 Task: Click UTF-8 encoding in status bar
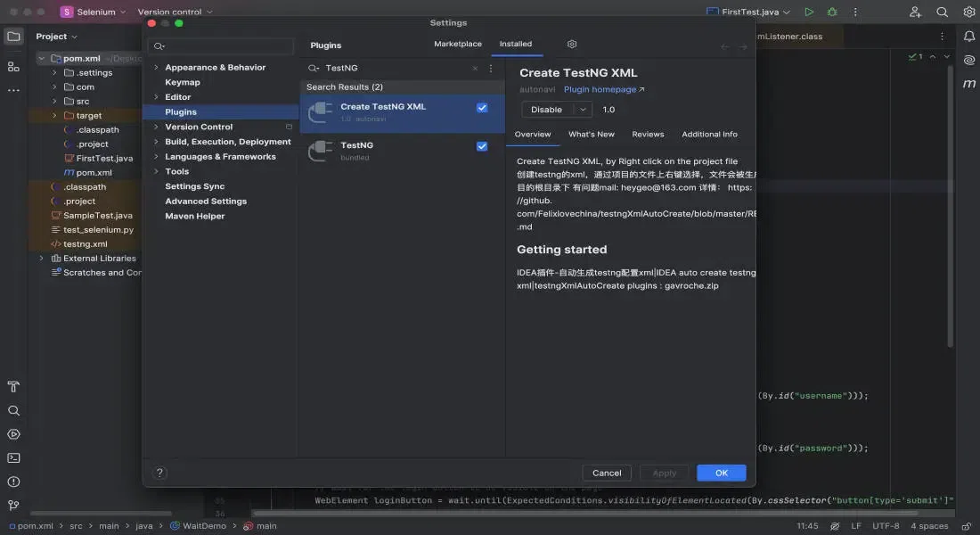pyautogui.click(x=886, y=526)
